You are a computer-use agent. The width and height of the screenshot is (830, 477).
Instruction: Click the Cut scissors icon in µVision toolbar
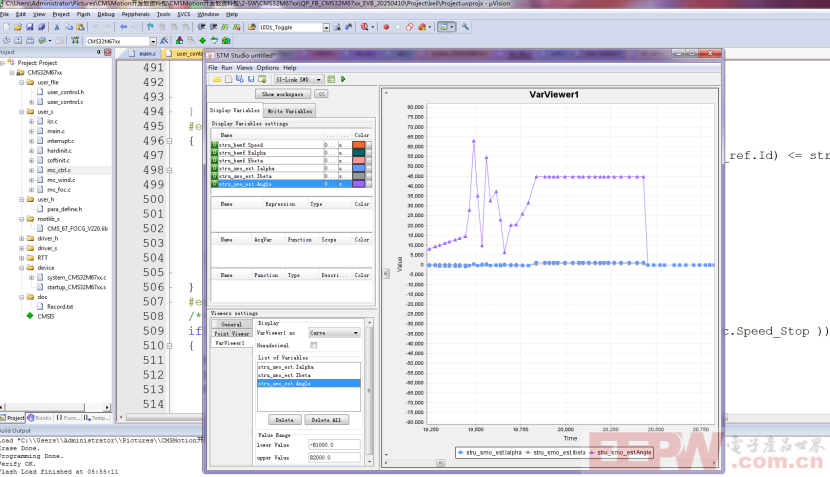(x=57, y=27)
